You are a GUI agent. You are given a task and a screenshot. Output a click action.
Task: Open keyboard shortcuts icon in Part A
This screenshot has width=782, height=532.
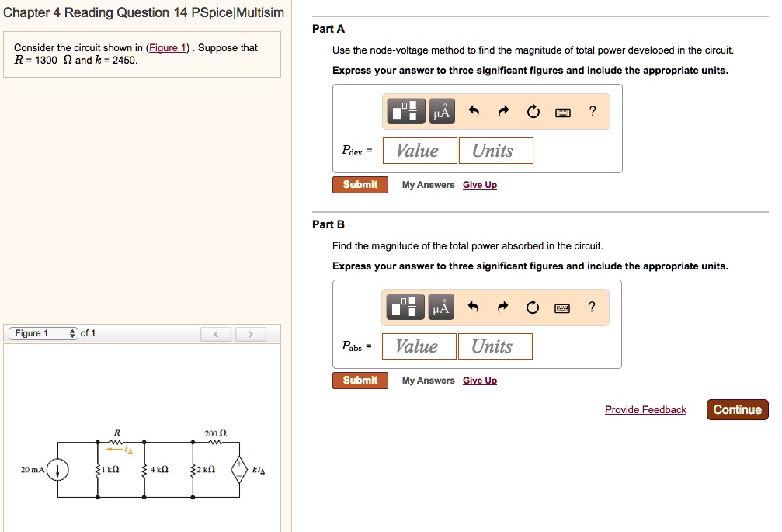pos(565,111)
